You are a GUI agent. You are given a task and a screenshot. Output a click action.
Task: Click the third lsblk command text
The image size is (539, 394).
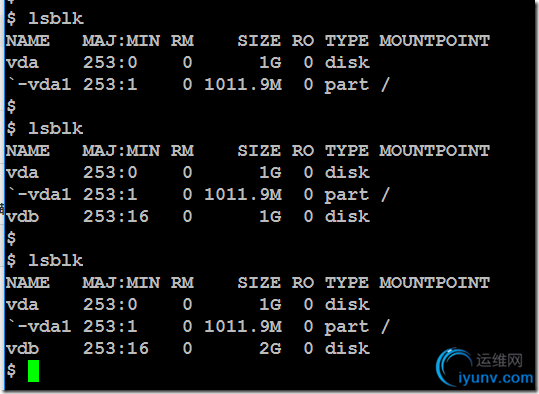(56, 260)
